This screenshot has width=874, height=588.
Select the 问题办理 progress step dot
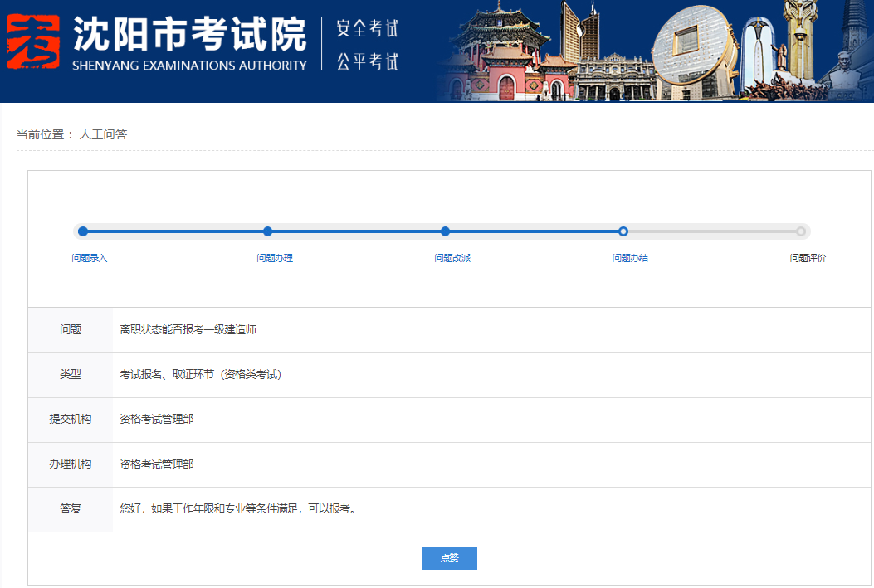[x=267, y=232]
